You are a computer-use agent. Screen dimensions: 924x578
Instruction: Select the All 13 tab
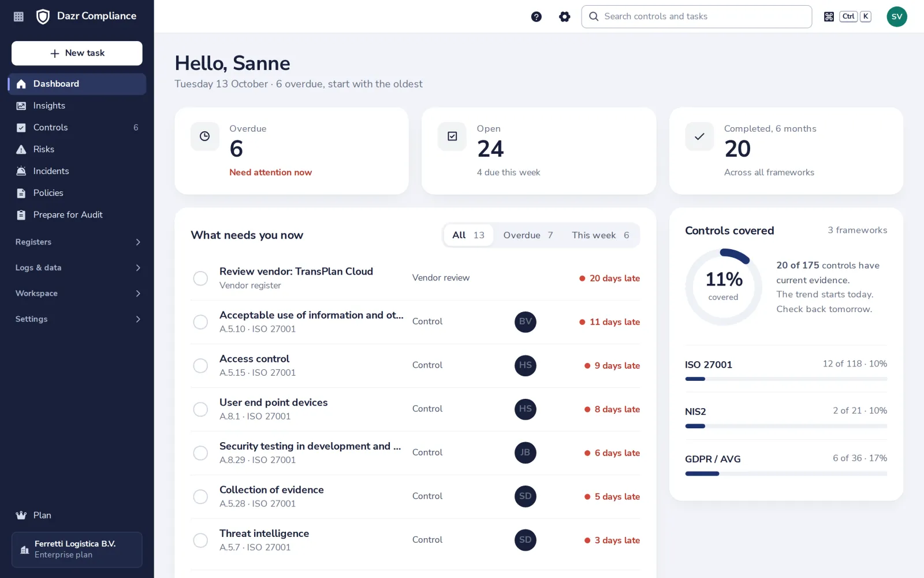click(468, 235)
